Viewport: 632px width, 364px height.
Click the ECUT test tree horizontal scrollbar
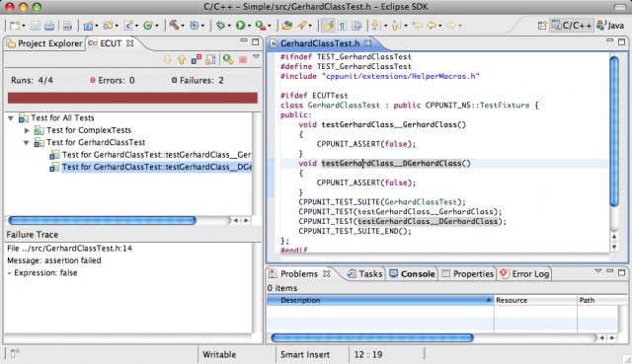coord(102,220)
